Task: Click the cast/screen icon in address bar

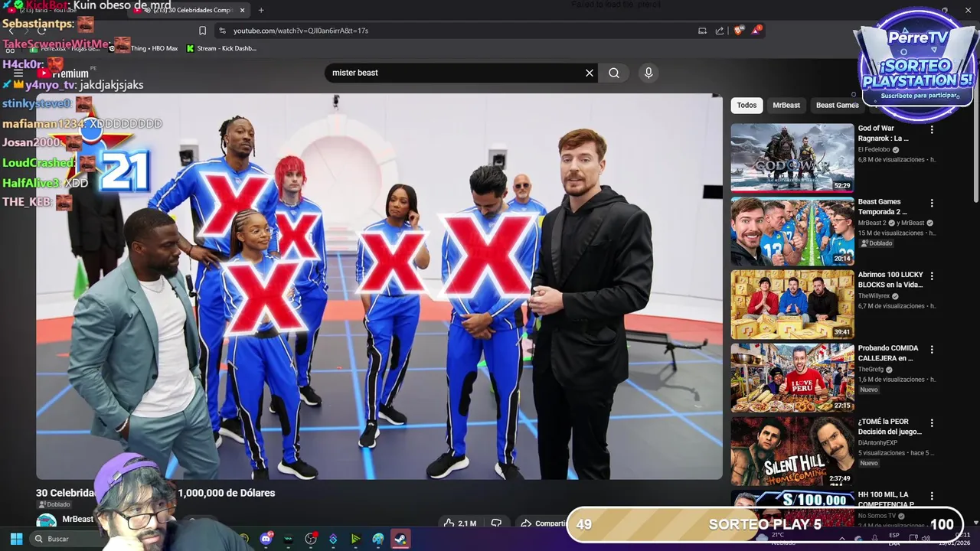Action: pos(702,31)
